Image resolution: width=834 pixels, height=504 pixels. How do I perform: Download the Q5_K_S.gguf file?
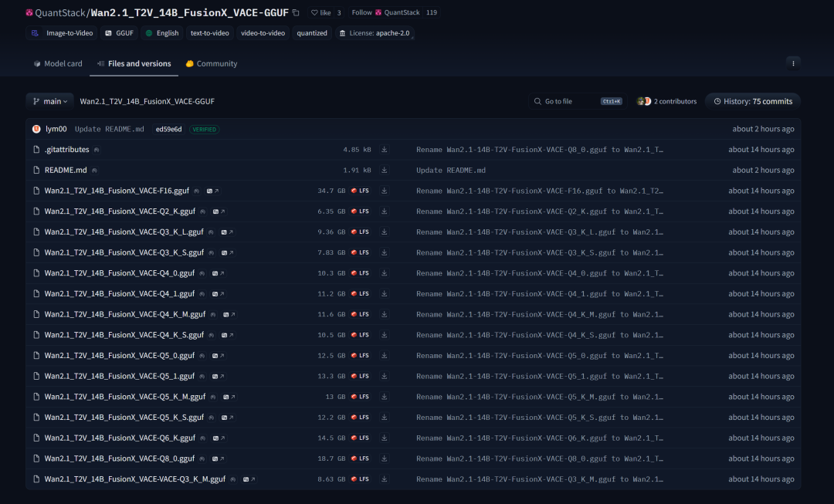tap(384, 418)
